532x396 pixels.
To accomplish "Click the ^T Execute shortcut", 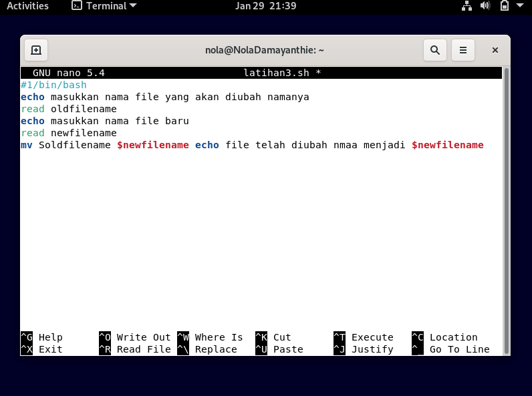I will tap(364, 337).
